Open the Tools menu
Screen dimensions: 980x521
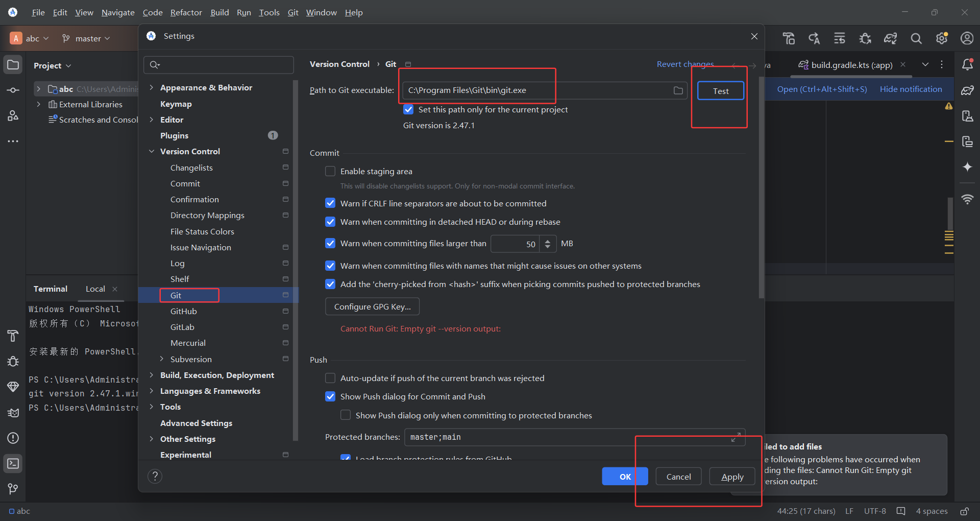269,12
